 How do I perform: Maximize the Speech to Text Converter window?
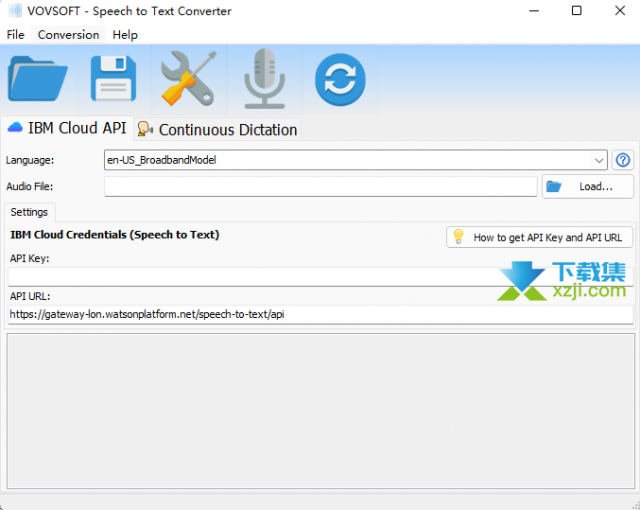point(576,11)
